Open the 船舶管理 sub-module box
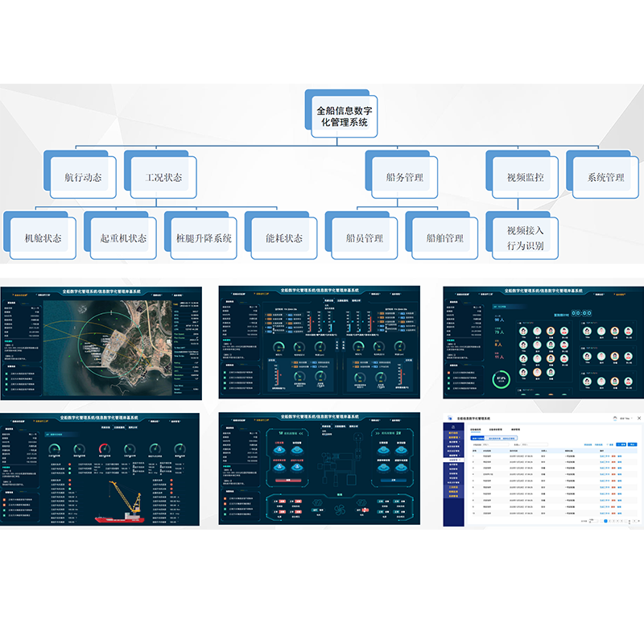The width and height of the screenshot is (644, 644). (x=444, y=238)
